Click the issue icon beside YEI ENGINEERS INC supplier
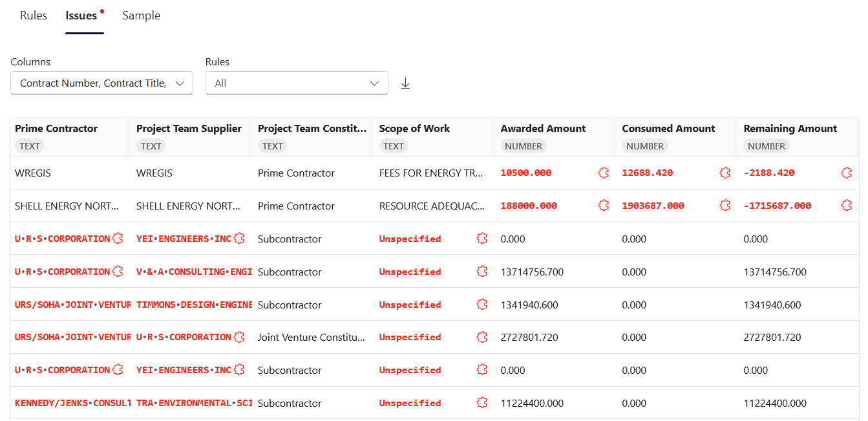868x421 pixels. pyautogui.click(x=239, y=238)
